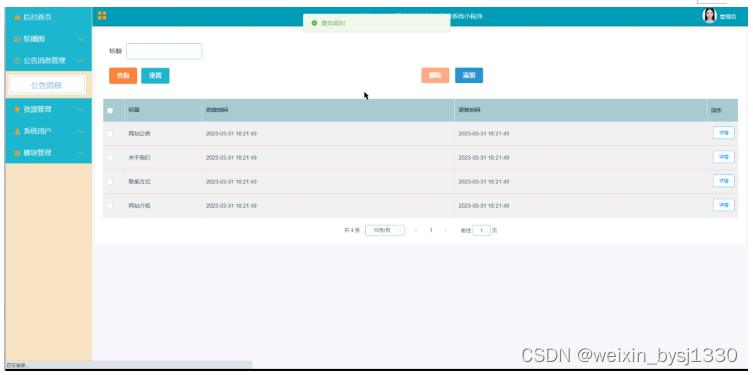Click the user icon beside 系统用户
753x375 pixels.
[x=17, y=131]
